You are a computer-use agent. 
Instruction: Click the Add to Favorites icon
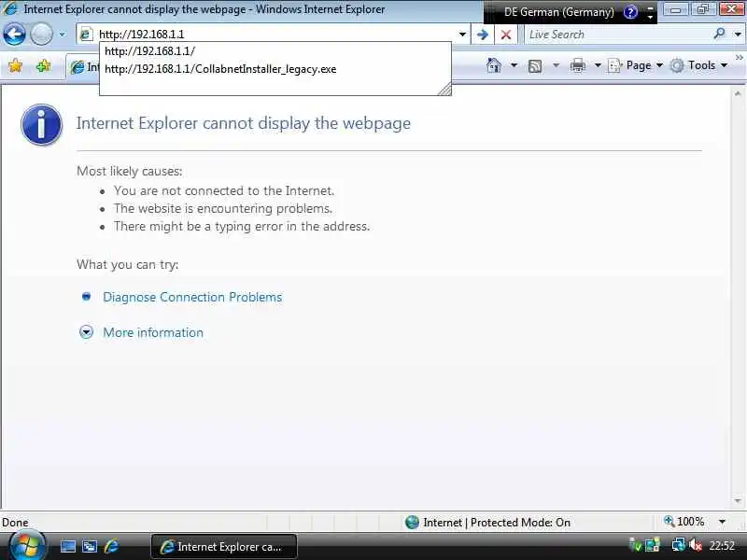pos(44,65)
